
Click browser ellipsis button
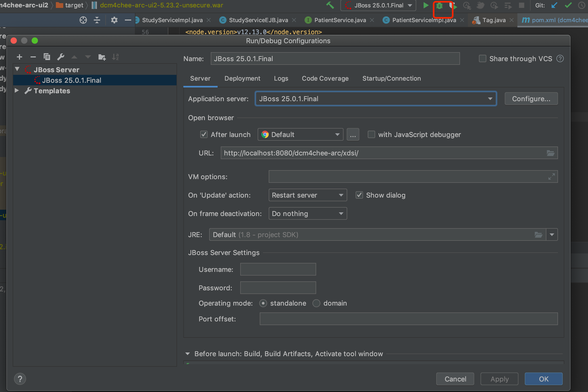(x=353, y=134)
